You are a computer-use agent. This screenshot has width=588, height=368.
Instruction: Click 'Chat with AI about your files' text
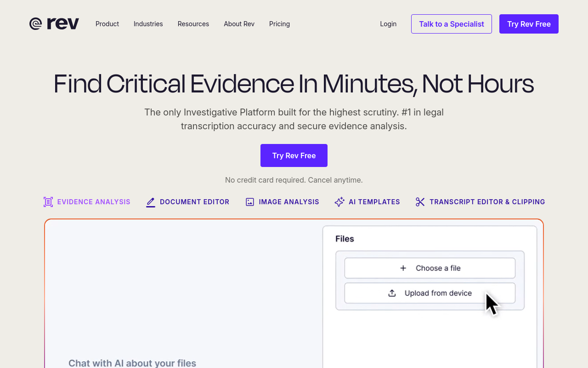point(132,363)
